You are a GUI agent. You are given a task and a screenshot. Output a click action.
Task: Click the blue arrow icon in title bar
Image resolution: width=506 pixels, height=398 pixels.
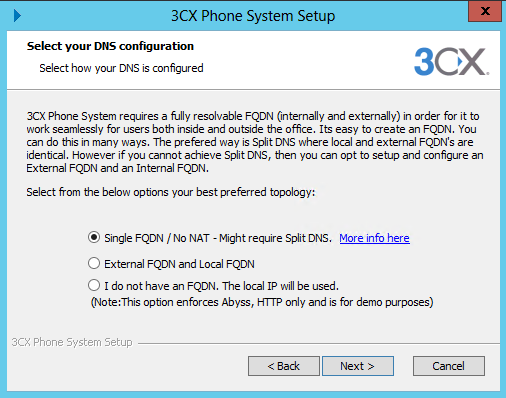coord(17,16)
